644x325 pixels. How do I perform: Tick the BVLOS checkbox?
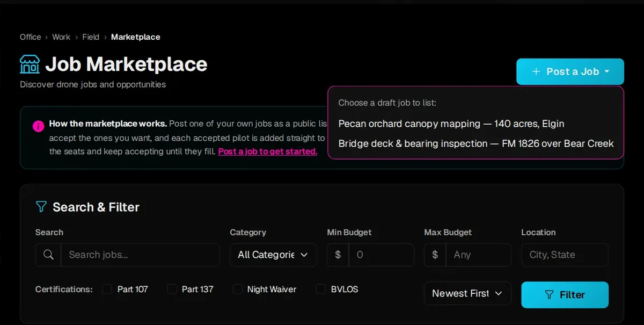coord(321,289)
